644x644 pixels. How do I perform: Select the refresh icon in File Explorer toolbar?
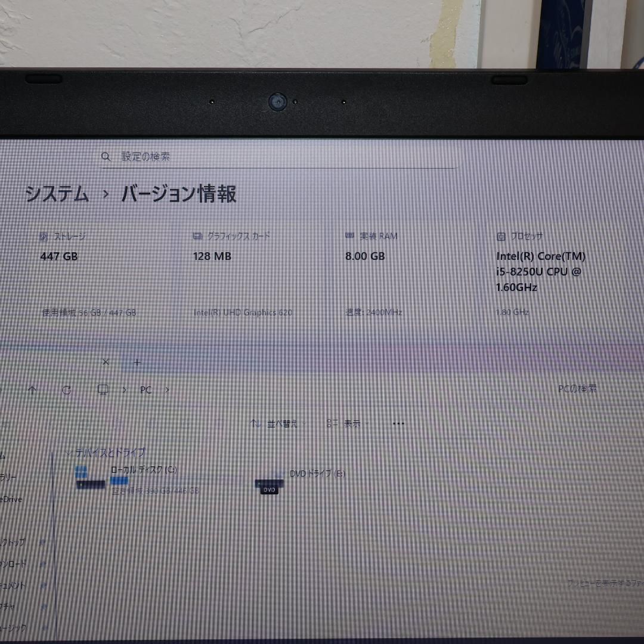point(67,389)
